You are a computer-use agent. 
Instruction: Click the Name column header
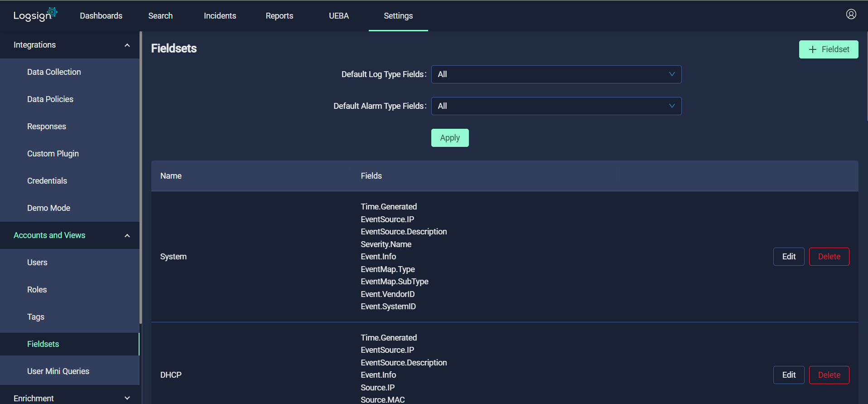171,176
